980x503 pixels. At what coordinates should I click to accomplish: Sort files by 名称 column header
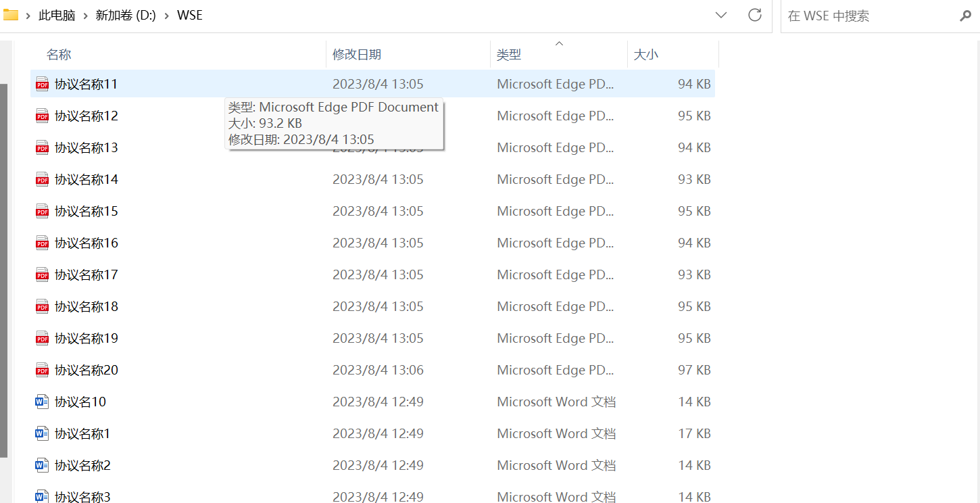click(x=178, y=55)
